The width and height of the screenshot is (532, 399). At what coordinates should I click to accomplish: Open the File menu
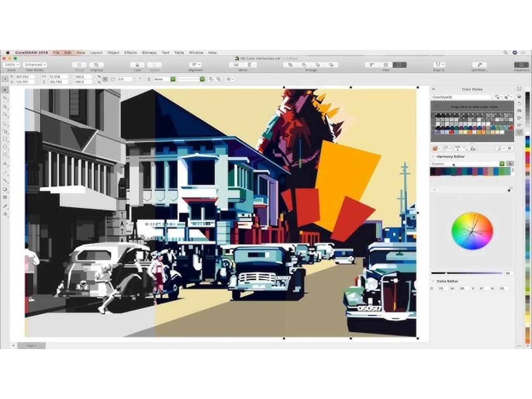point(56,53)
